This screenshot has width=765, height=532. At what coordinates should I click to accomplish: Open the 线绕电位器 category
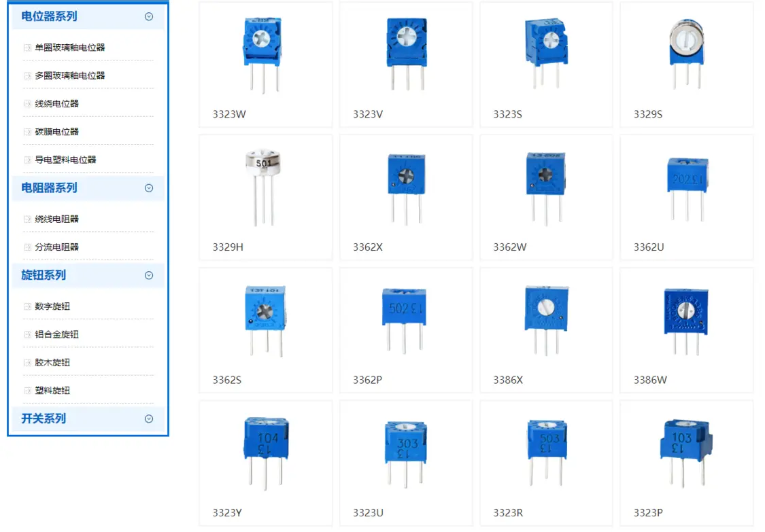click(56, 104)
